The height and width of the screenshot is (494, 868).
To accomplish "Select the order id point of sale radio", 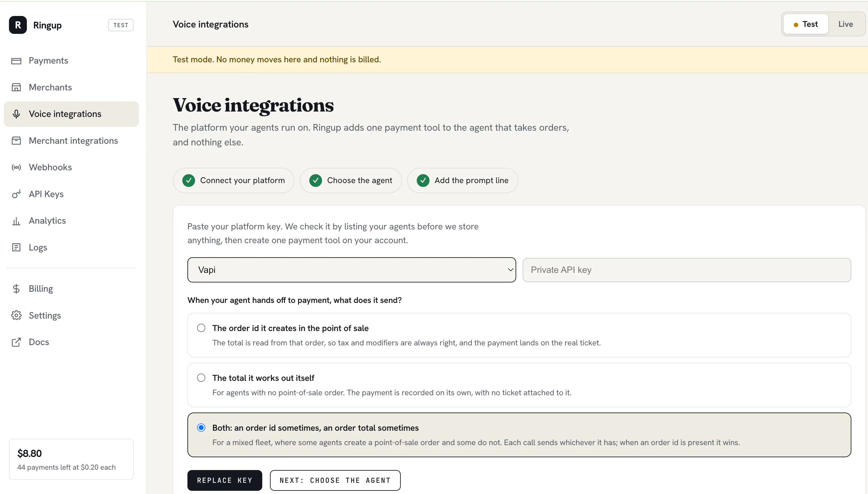I will point(201,328).
